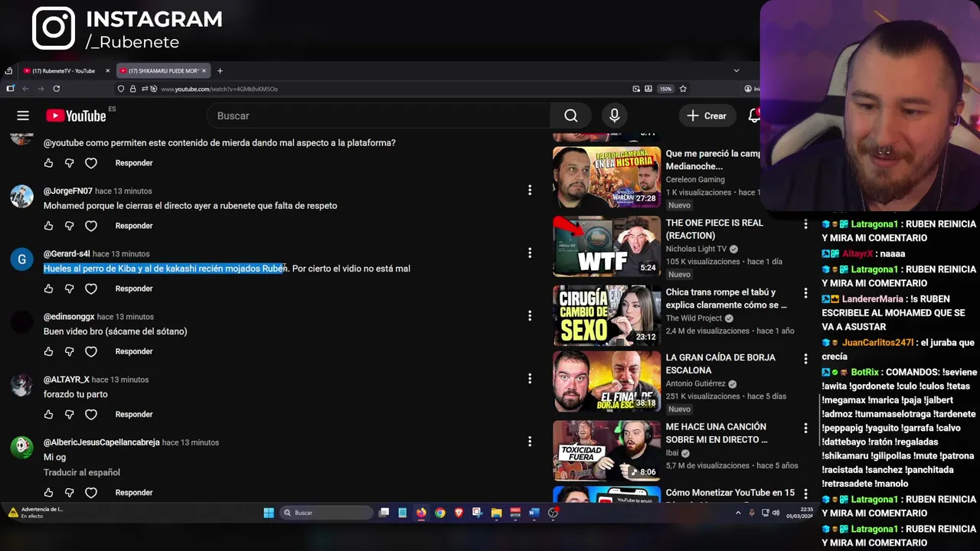The width and height of the screenshot is (980, 551).
Task: Open Cirugía cambio de sexo video thumbnail
Action: coord(606,315)
